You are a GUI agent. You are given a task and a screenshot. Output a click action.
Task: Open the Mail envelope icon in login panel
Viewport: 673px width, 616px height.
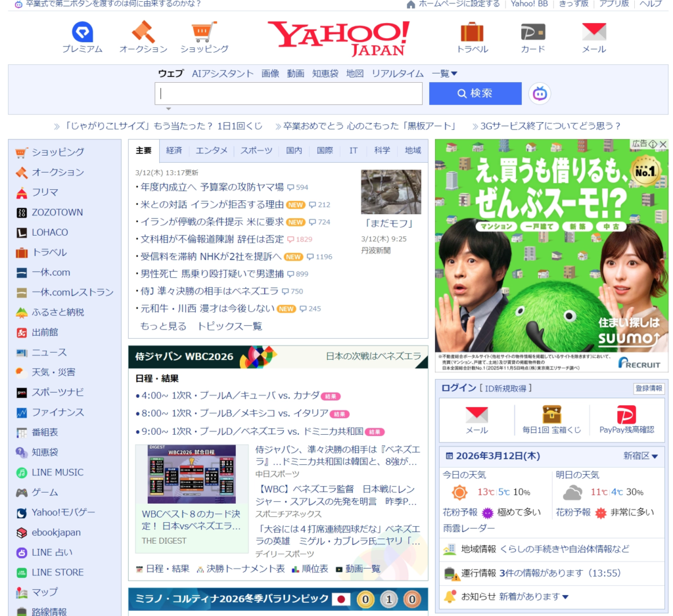point(476,415)
